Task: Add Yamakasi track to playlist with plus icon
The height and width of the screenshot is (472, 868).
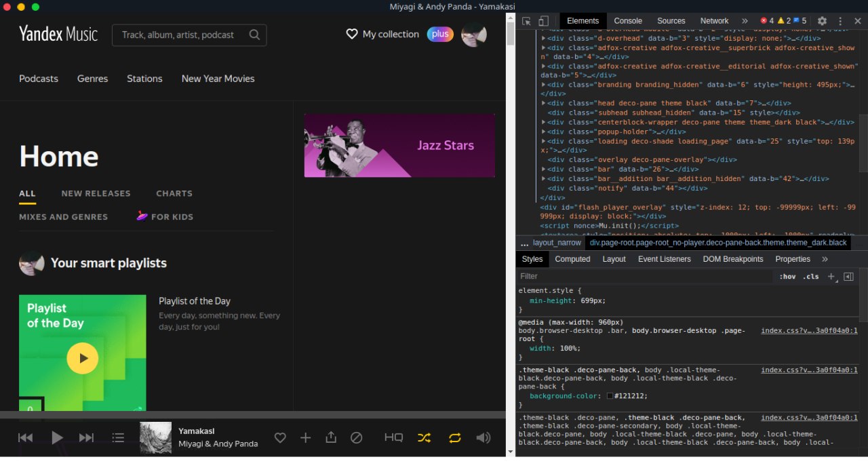Action: tap(305, 438)
